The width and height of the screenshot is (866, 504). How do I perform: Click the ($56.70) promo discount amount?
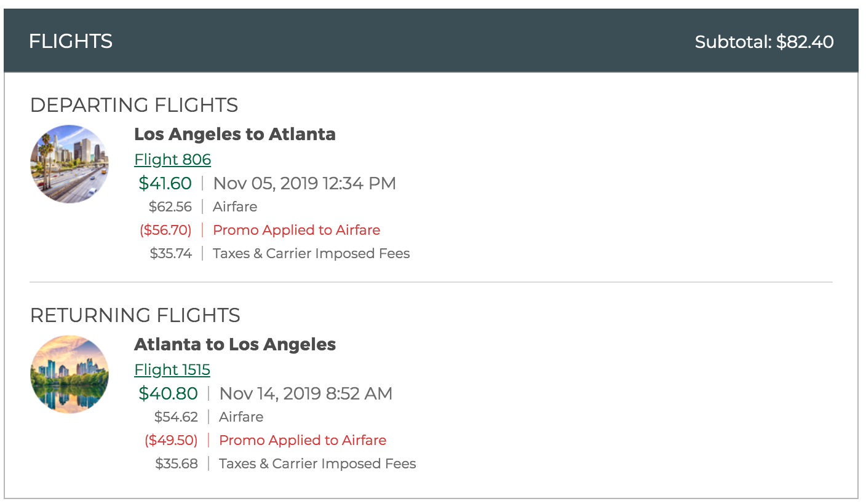(165, 230)
